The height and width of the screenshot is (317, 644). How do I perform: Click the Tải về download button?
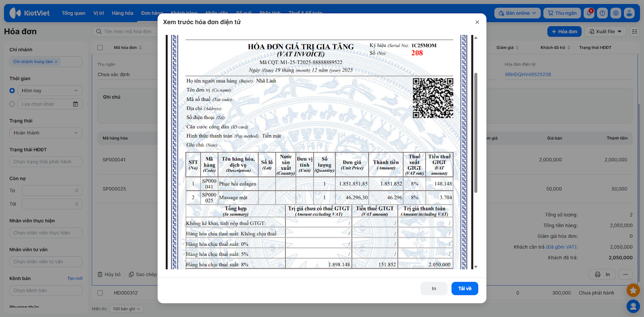[465, 288]
